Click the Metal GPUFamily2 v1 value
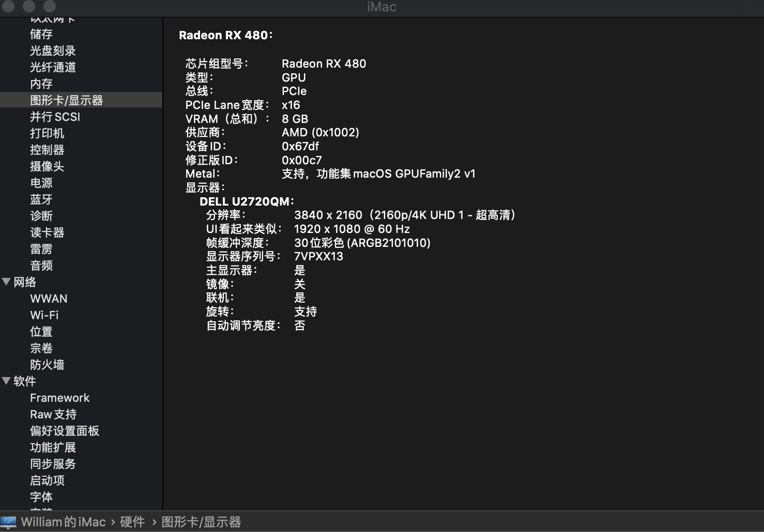 pos(378,174)
